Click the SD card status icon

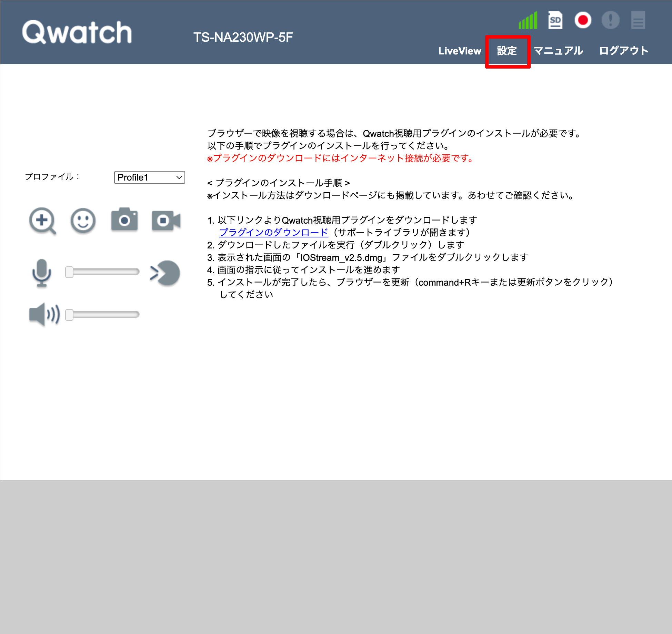click(555, 20)
